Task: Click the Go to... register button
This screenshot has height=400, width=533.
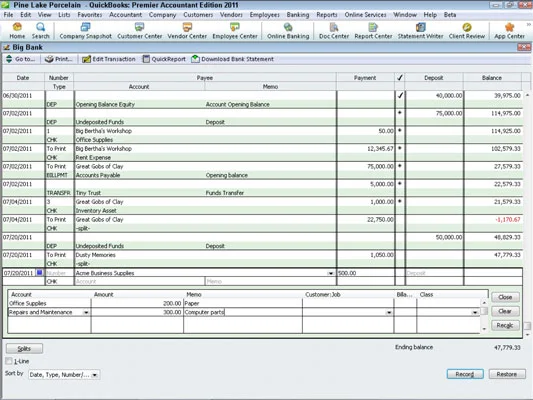Action: 20,59
